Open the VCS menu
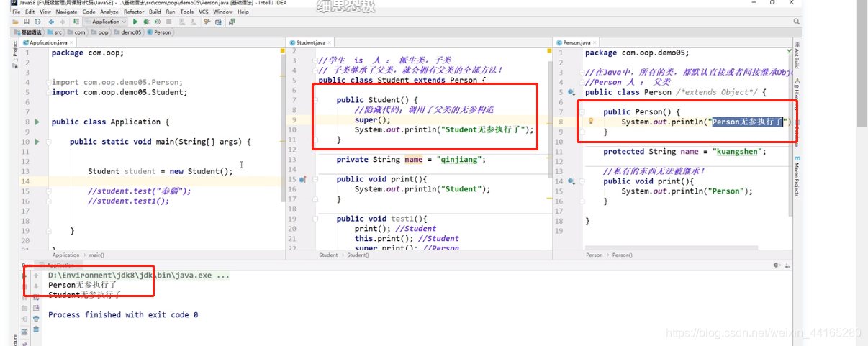The height and width of the screenshot is (346, 868). tap(204, 12)
